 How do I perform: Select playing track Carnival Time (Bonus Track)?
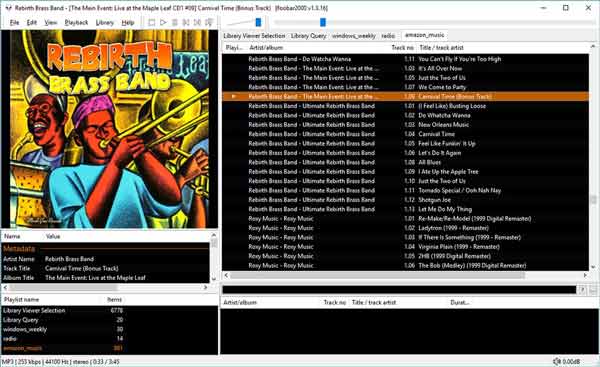[406, 96]
